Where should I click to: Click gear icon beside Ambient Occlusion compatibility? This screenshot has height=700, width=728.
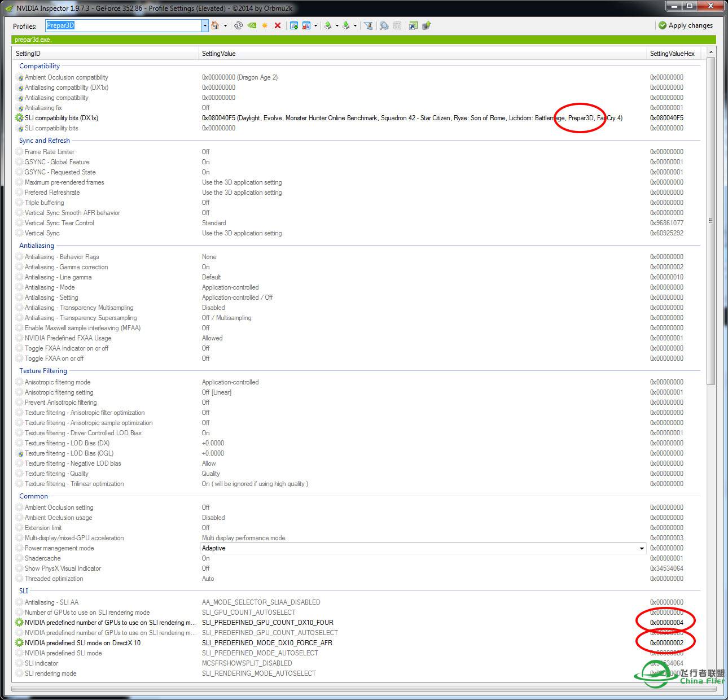(x=19, y=77)
